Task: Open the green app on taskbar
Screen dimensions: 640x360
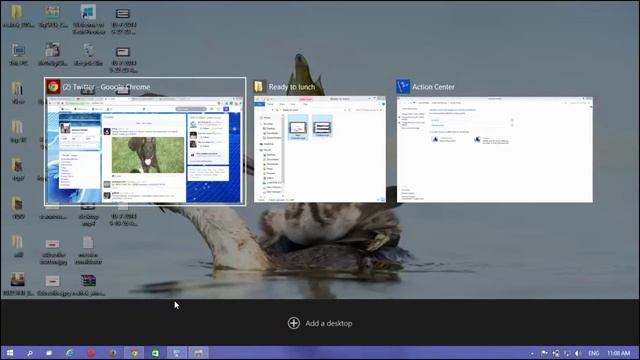Action: [155, 353]
